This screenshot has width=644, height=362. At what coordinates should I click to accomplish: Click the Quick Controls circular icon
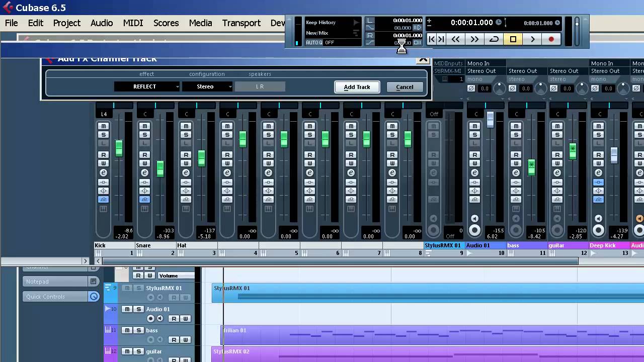click(94, 297)
